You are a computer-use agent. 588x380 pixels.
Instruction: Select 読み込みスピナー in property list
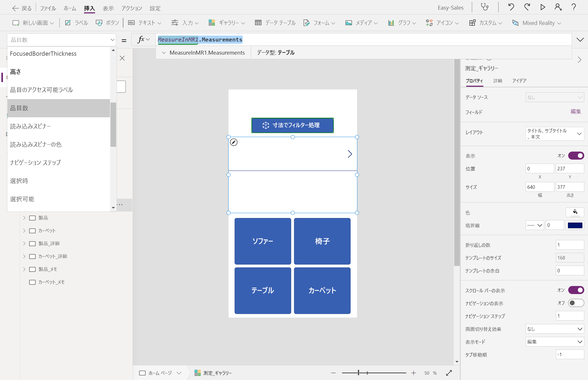click(x=30, y=126)
